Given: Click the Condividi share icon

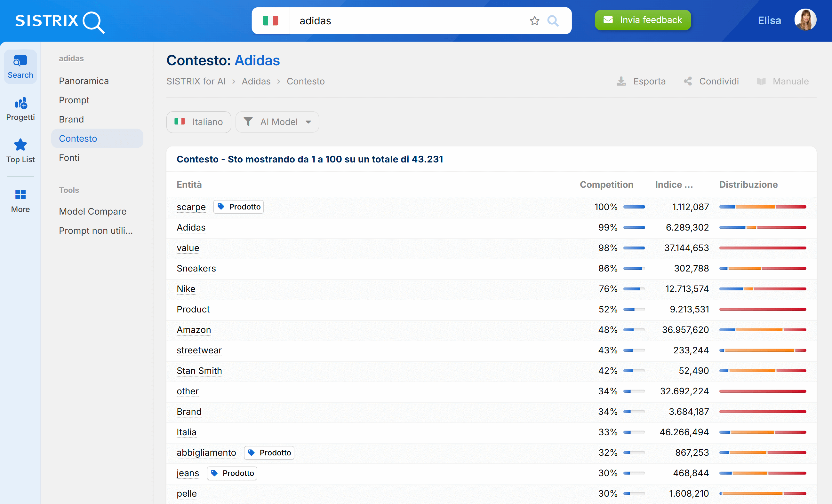Looking at the screenshot, I should pyautogui.click(x=688, y=81).
